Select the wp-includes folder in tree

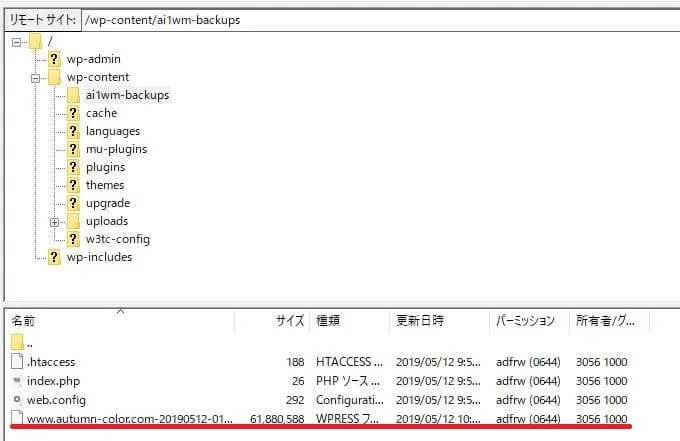coord(99,257)
